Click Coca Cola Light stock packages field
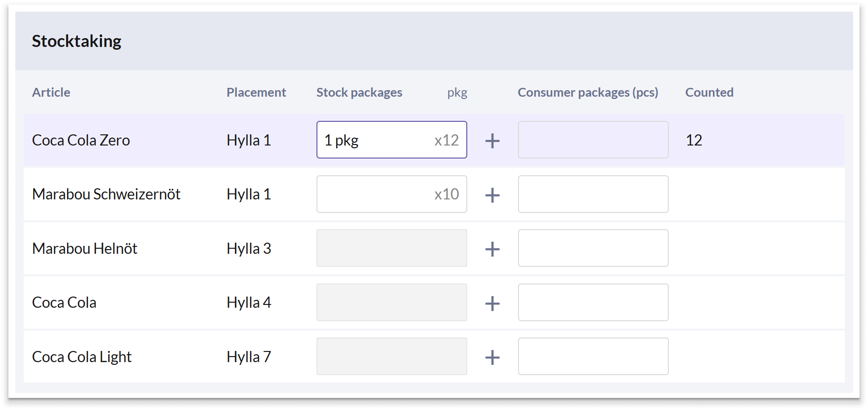This screenshot has height=410, width=868. 391,357
